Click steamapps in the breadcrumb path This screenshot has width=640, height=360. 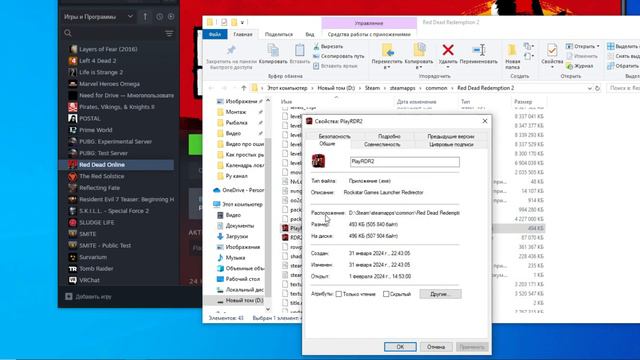[x=402, y=88]
